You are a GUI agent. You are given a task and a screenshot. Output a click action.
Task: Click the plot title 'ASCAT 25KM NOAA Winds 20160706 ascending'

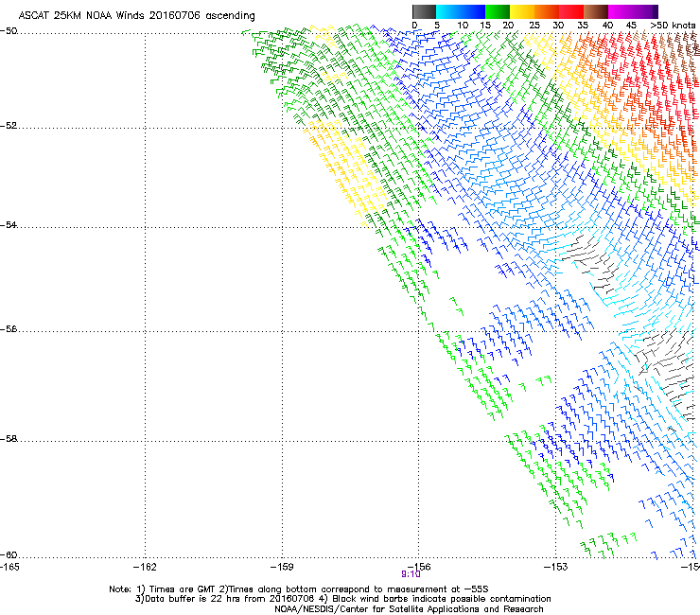coord(136,15)
